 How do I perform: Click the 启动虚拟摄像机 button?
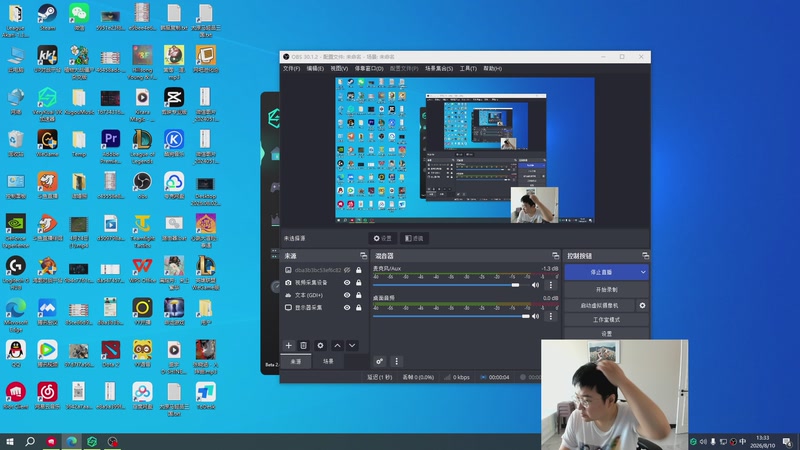coord(599,305)
